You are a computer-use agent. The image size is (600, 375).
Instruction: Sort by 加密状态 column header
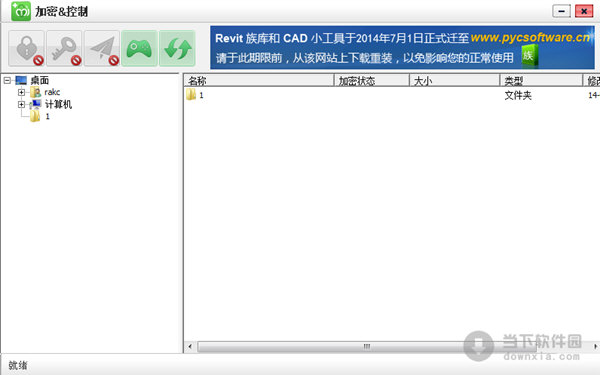[372, 80]
